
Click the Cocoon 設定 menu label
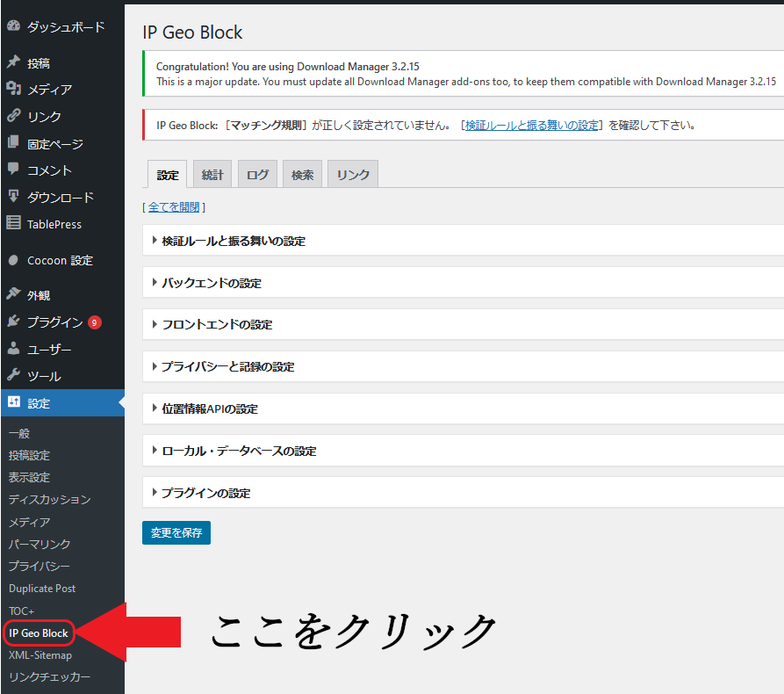pyautogui.click(x=60, y=260)
